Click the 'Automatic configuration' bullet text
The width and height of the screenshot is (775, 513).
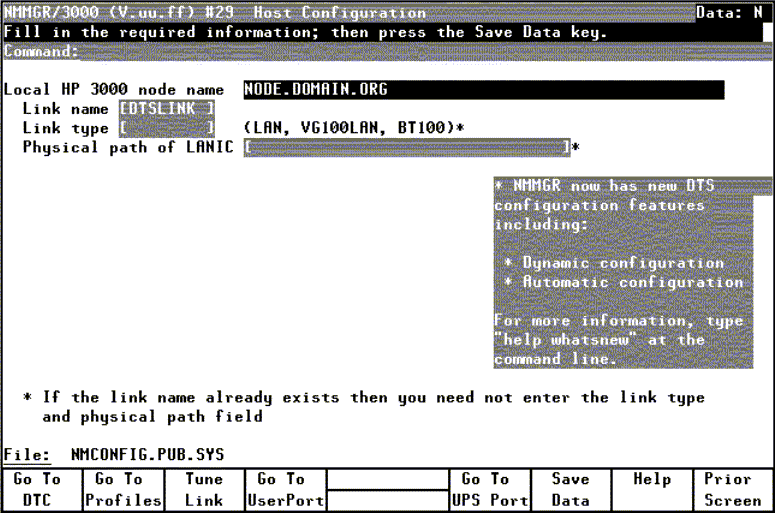coord(633,282)
